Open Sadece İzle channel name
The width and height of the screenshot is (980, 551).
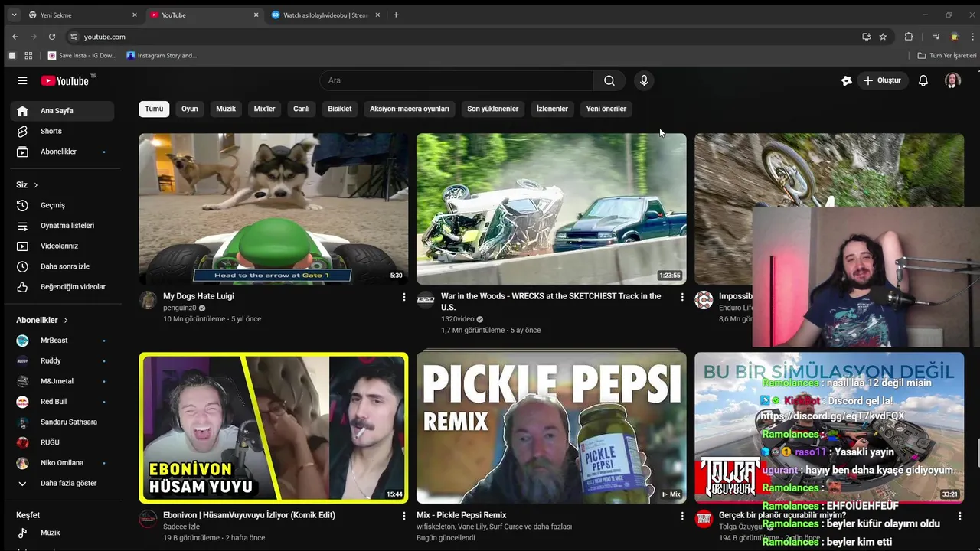[181, 527]
